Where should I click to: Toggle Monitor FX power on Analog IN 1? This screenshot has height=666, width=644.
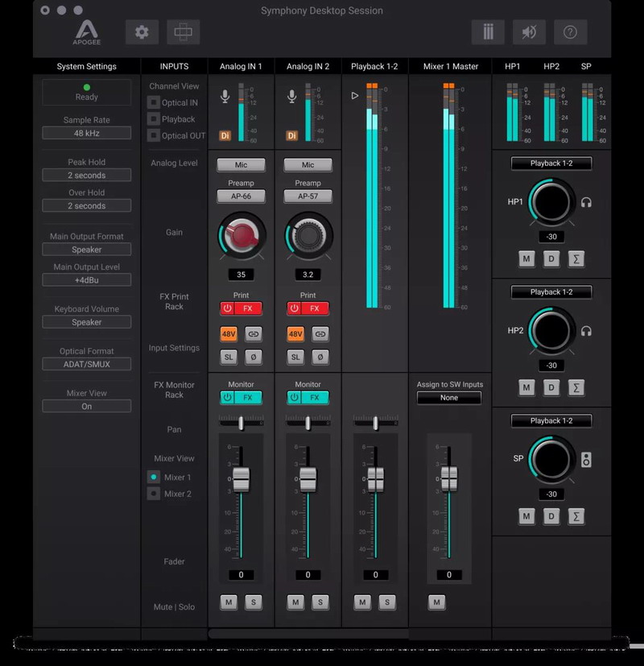pos(228,398)
